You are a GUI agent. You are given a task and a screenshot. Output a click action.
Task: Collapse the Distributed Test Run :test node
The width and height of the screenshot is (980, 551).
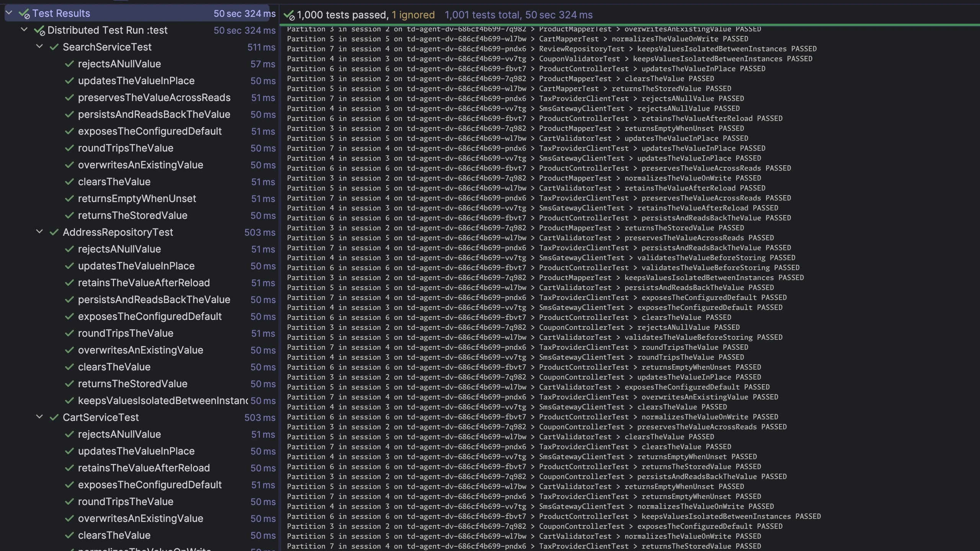click(x=24, y=30)
